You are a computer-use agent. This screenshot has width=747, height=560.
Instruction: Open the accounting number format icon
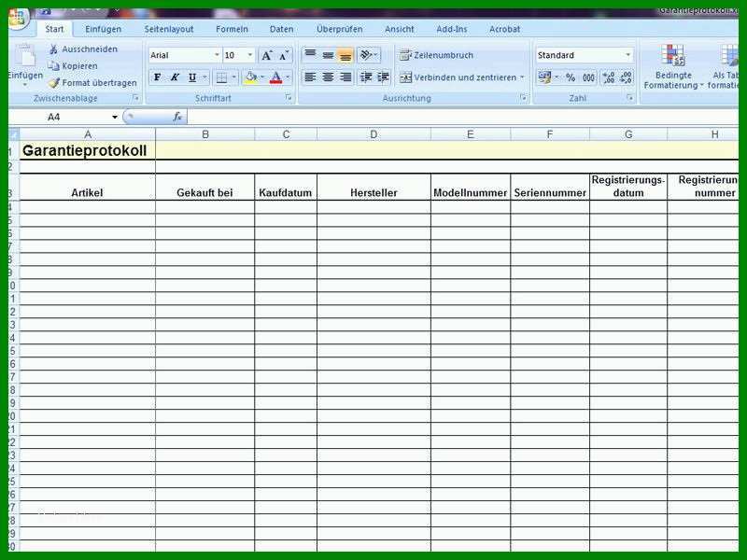(x=544, y=77)
